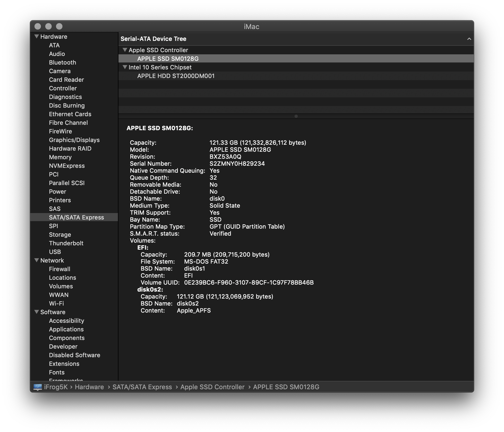Select Firewall under Network
Image resolution: width=504 pixels, height=432 pixels.
[59, 269]
